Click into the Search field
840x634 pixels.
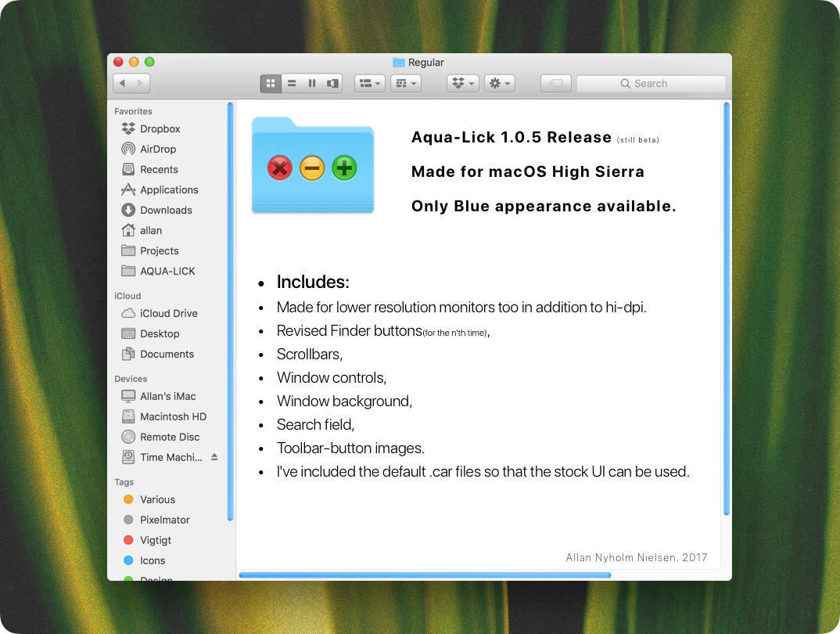[x=651, y=83]
